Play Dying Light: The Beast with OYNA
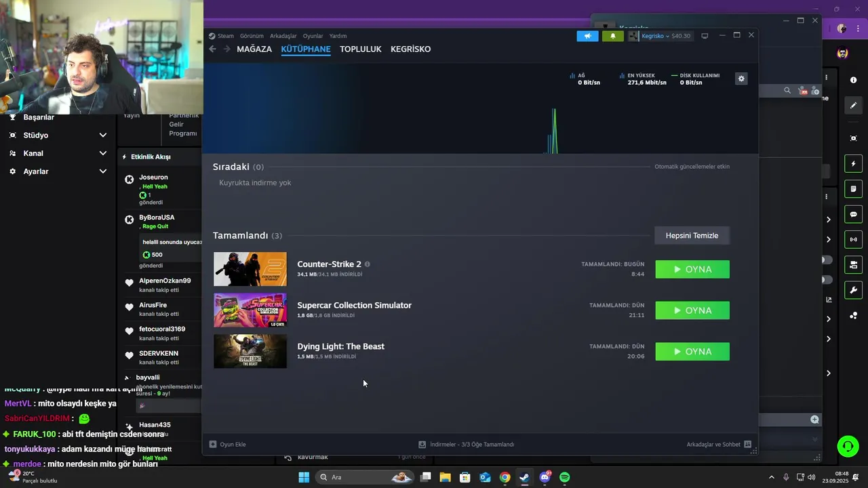Screen dimensions: 868x488 692,352
